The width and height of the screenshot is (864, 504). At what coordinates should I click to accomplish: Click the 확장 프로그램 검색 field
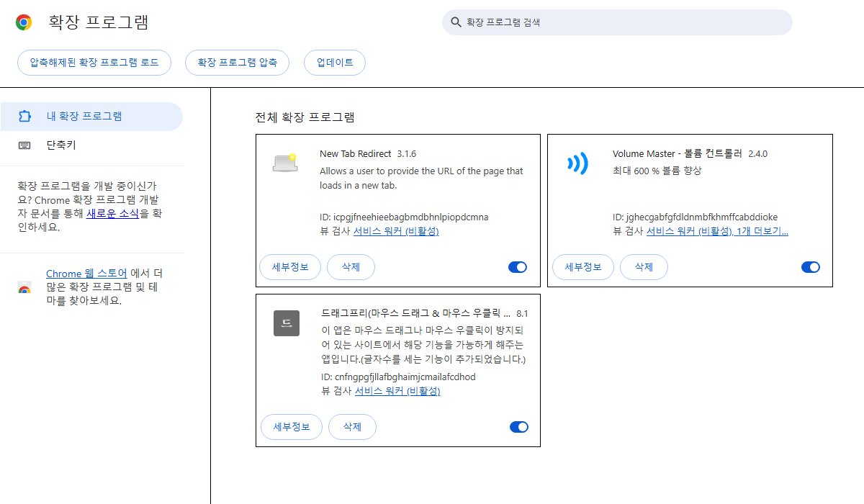tap(617, 22)
